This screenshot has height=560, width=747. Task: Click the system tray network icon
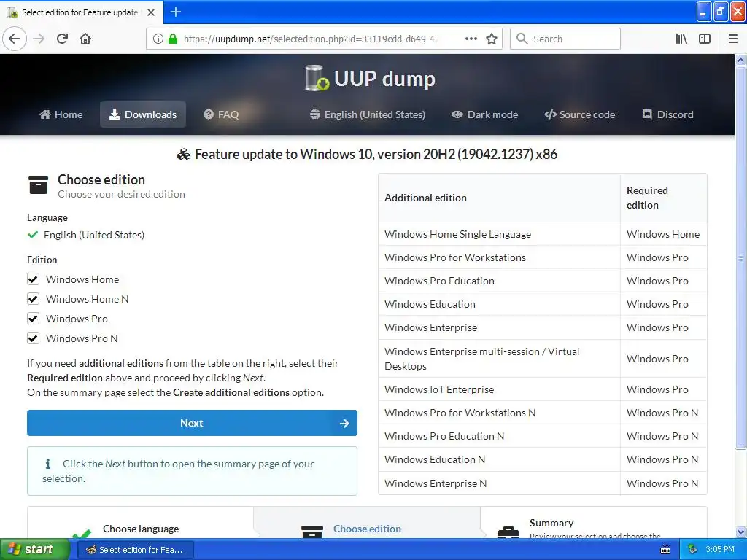point(692,550)
